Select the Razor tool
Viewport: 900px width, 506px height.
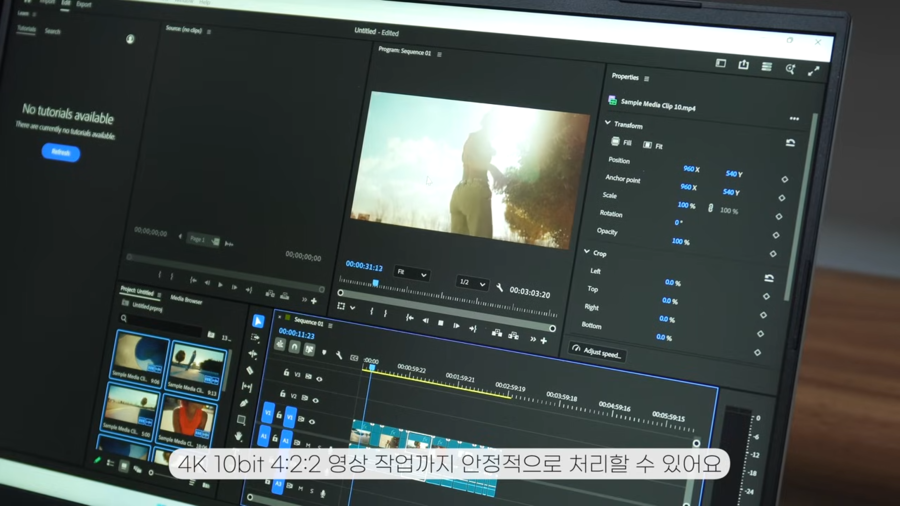click(250, 371)
